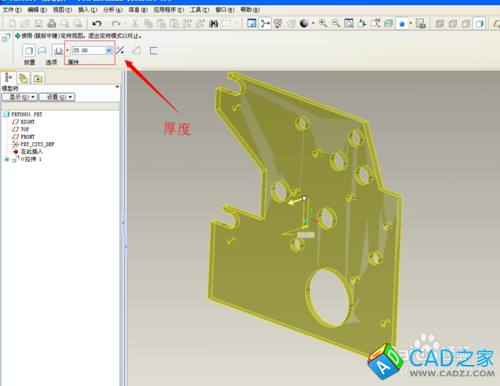Open the 文件 menu

point(12,10)
